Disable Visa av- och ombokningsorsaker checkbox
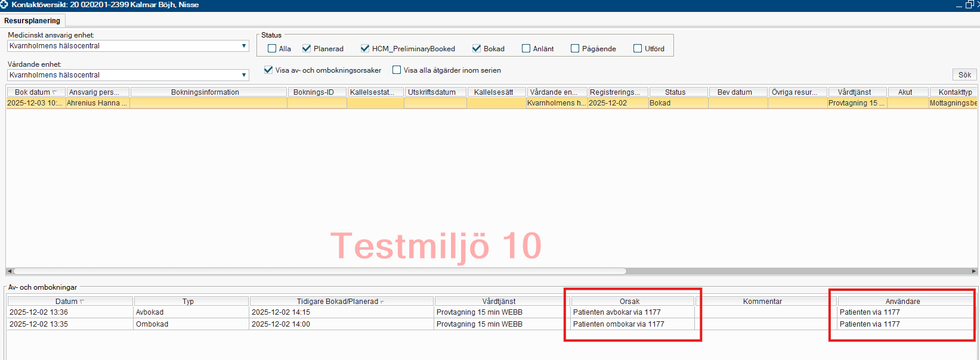Screen dimensions: 980x360 (268, 70)
